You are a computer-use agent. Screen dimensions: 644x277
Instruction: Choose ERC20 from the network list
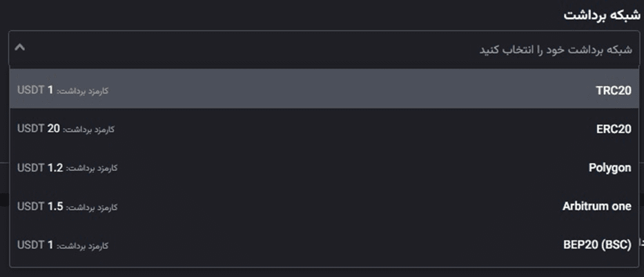pyautogui.click(x=614, y=129)
